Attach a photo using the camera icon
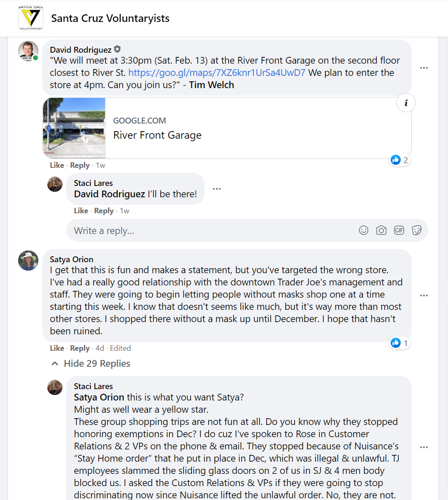The height and width of the screenshot is (500, 448). tap(381, 230)
